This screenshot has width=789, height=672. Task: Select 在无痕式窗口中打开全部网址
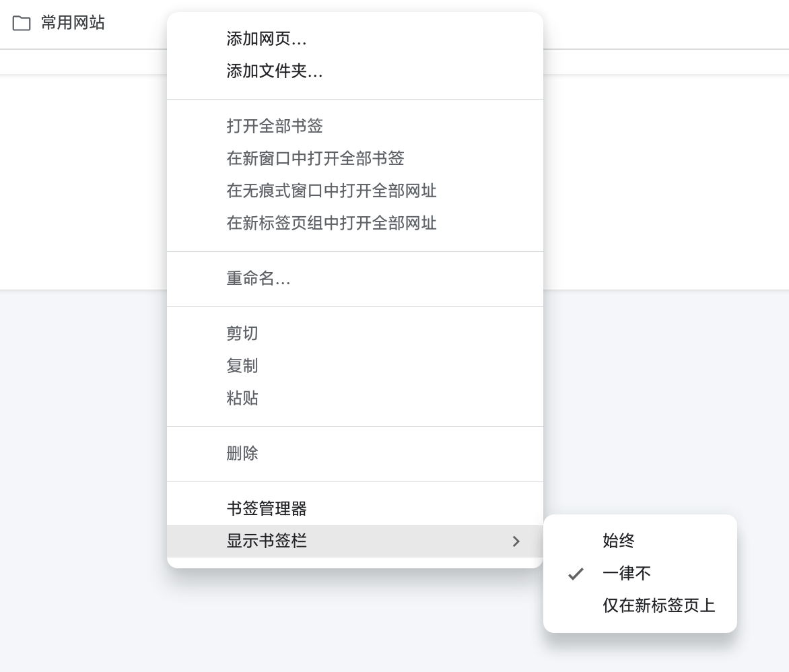355,191
